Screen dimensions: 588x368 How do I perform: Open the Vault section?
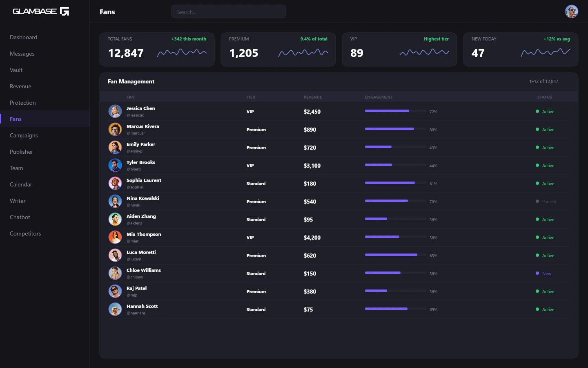(x=16, y=70)
